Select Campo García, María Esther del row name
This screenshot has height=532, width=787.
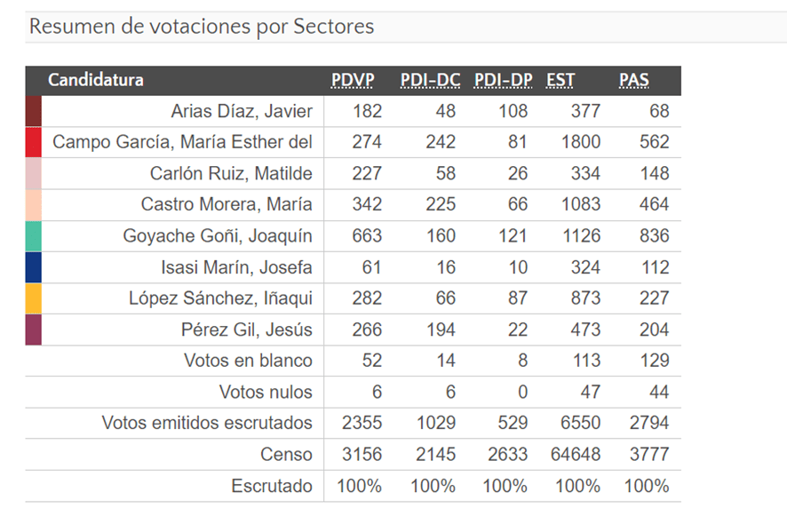(182, 142)
